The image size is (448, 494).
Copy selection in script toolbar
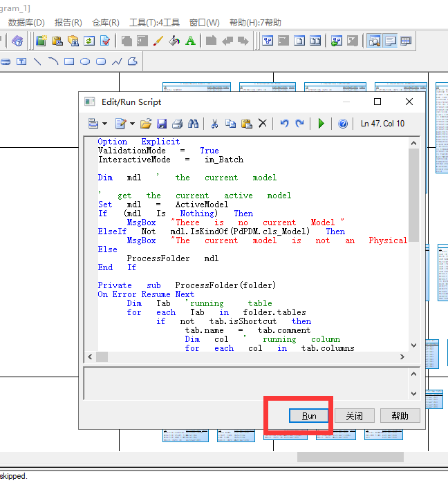230,124
